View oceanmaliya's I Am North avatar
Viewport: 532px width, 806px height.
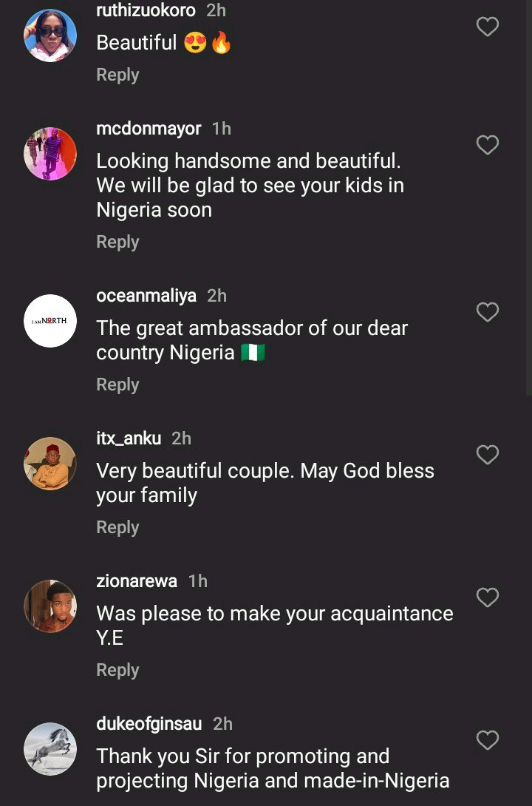point(50,321)
